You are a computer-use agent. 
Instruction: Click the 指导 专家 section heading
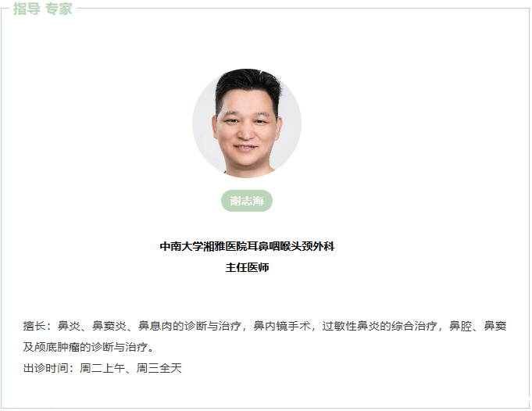click(43, 9)
